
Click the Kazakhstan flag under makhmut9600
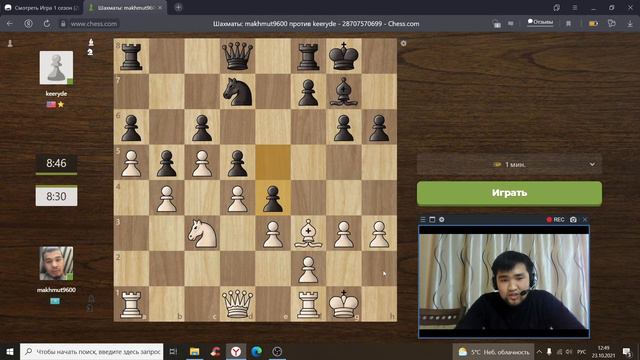tap(55, 301)
